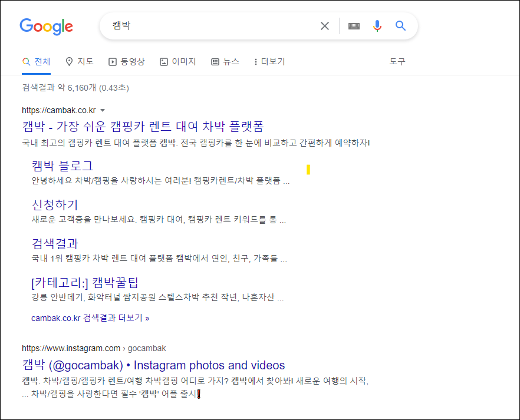Switch to the 이미지 tab
This screenshot has width=520, height=420.
click(x=178, y=62)
